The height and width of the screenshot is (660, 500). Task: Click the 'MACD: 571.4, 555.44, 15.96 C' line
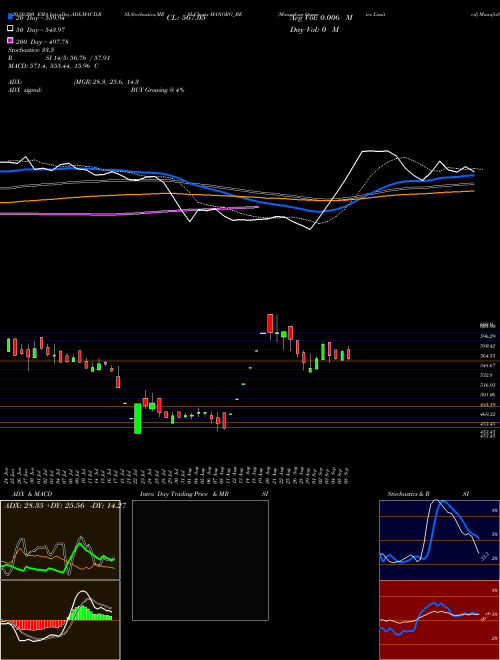click(53, 66)
